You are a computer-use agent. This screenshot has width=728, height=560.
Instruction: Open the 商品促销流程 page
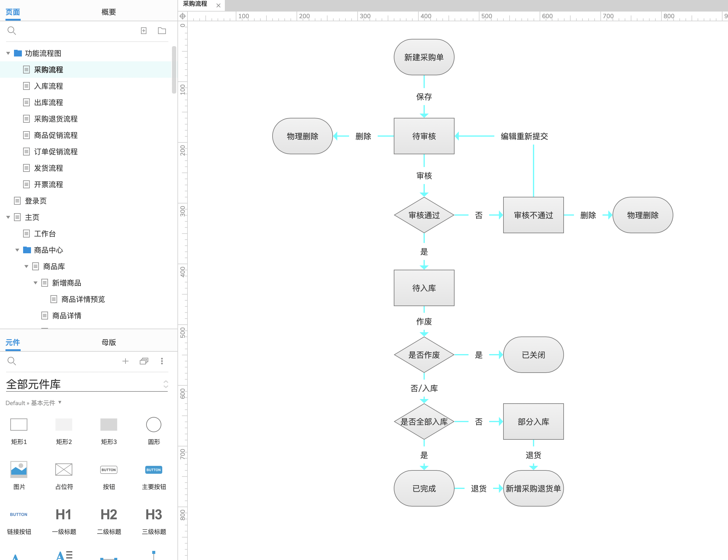pos(56,135)
